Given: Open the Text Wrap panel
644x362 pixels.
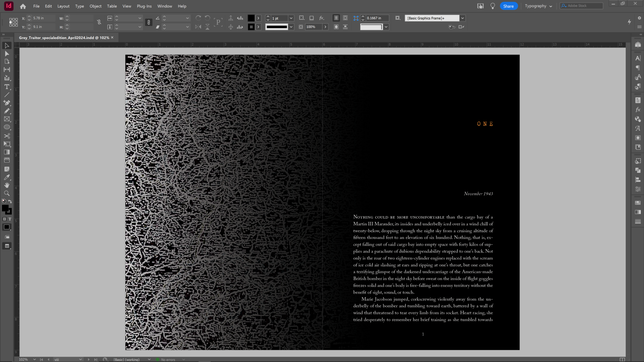Looking at the screenshot, I should click(x=638, y=138).
